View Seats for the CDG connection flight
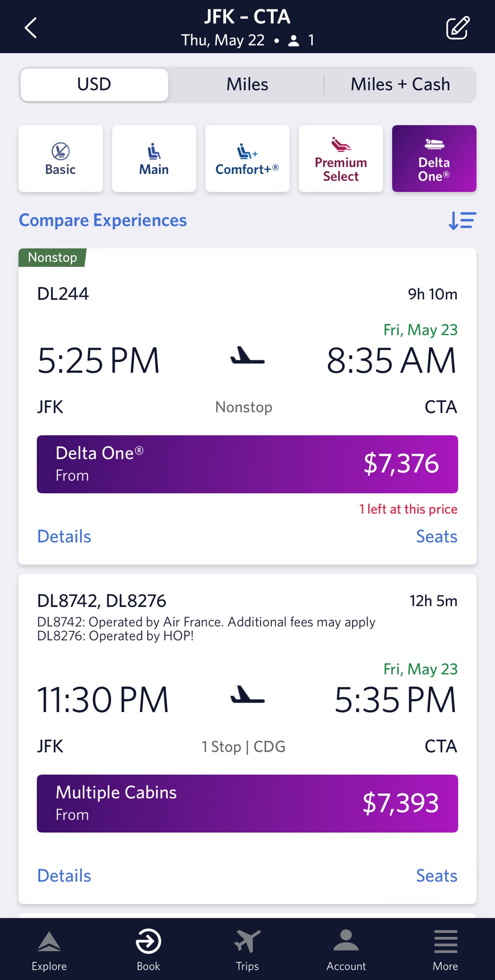Viewport: 495px width, 980px height. coord(436,876)
